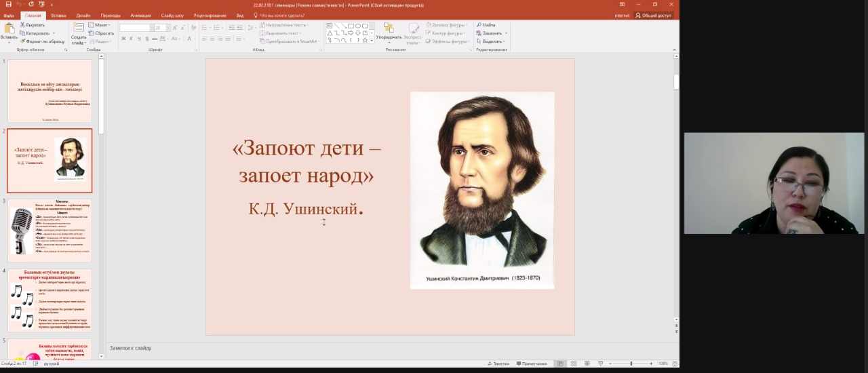Click Заменить replace button
This screenshot has width=868, height=373.
pyautogui.click(x=491, y=33)
